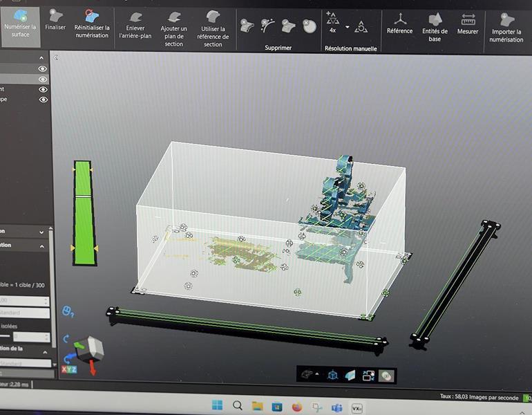
Task: Choose Ajouter un plan de section
Action: point(173,29)
